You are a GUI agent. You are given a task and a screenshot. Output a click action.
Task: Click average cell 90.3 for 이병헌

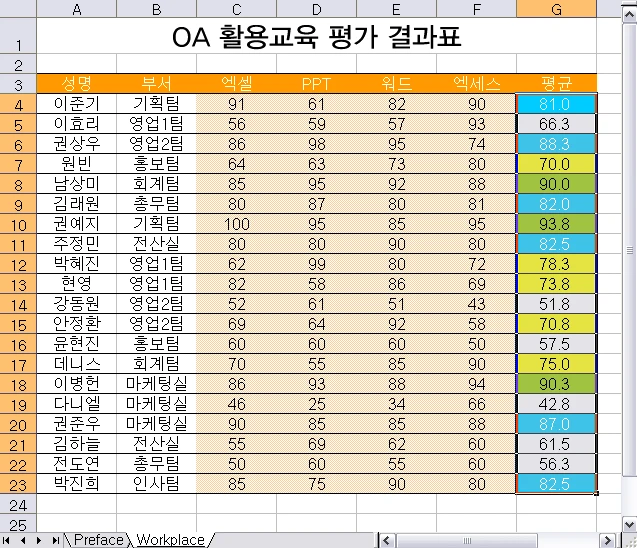click(557, 383)
